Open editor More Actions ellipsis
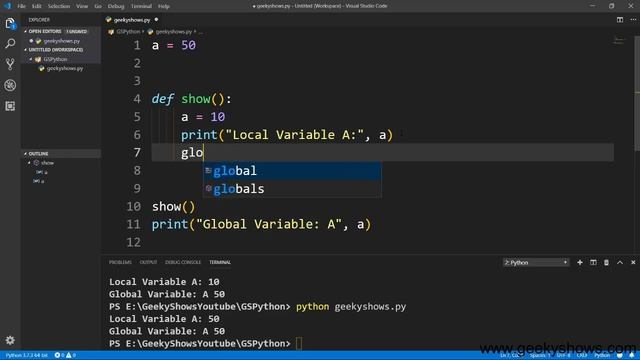Image resolution: width=640 pixels, height=360 pixels. tap(633, 20)
